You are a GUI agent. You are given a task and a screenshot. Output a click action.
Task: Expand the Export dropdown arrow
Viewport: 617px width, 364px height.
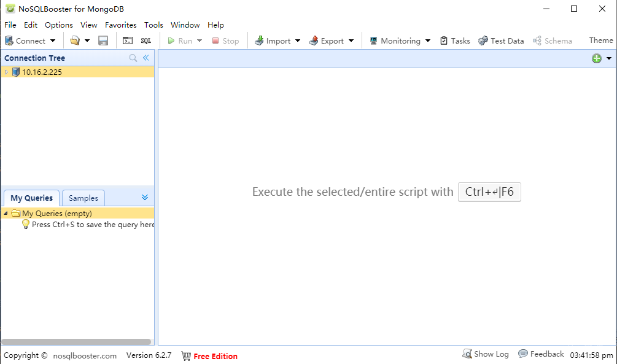(x=351, y=41)
